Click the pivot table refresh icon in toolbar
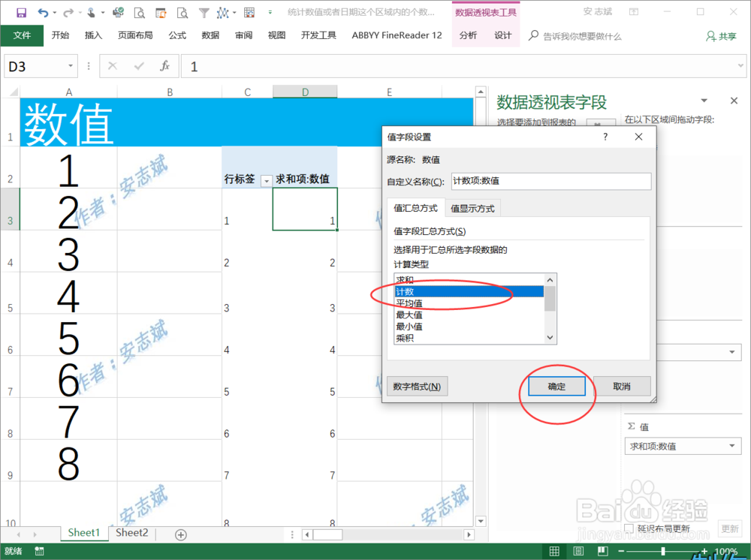 (x=249, y=13)
